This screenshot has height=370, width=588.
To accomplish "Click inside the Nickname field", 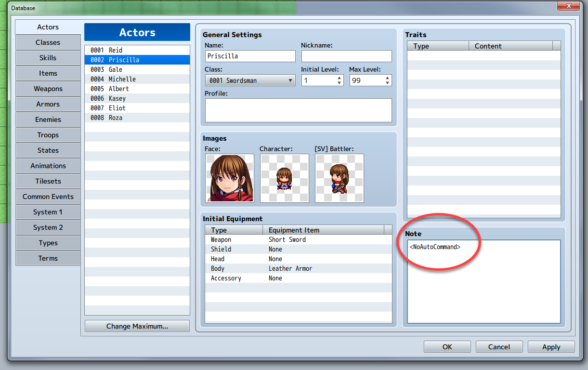I will click(346, 56).
